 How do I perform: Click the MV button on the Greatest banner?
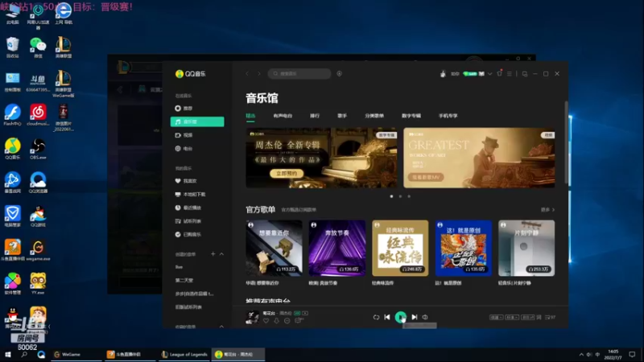pyautogui.click(x=426, y=177)
